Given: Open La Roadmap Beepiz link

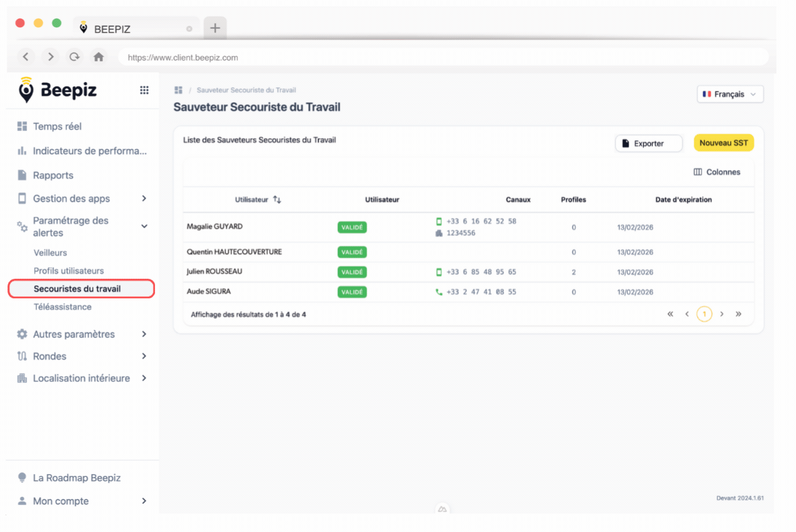Looking at the screenshot, I should [77, 478].
